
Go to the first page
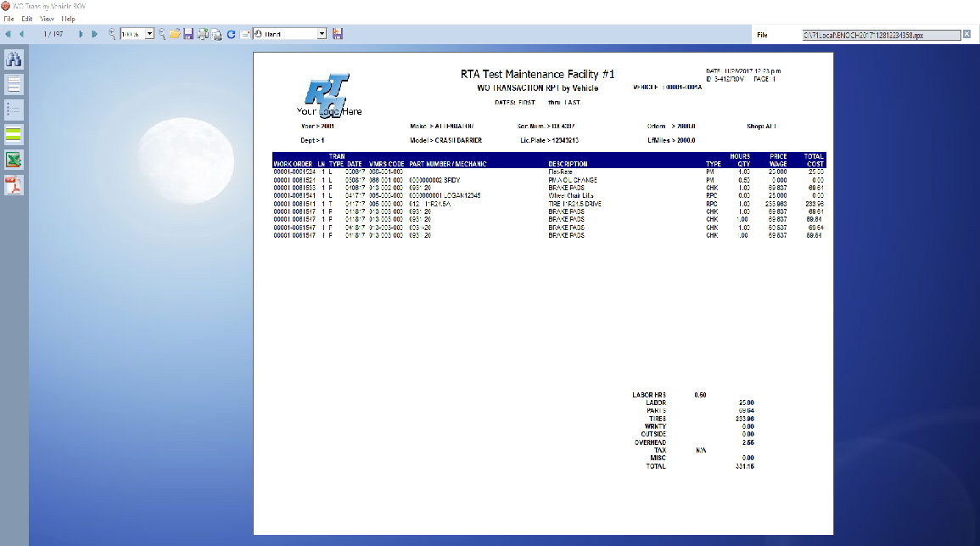click(x=8, y=34)
